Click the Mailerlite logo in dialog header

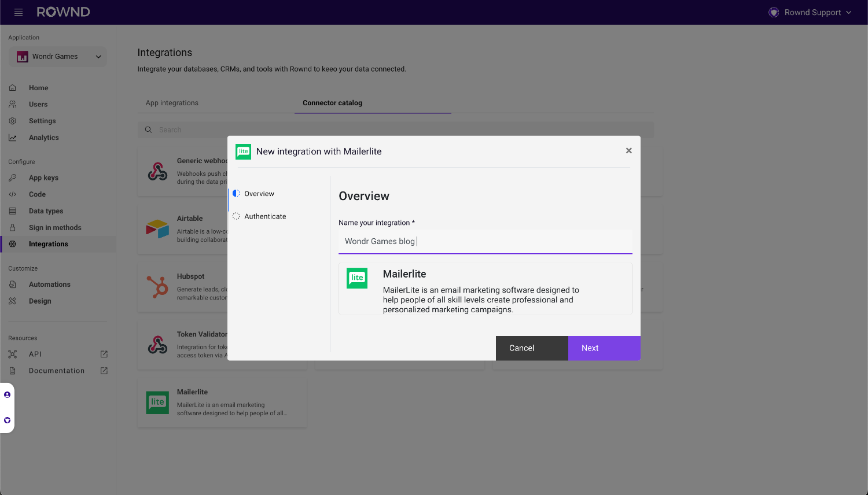click(244, 152)
